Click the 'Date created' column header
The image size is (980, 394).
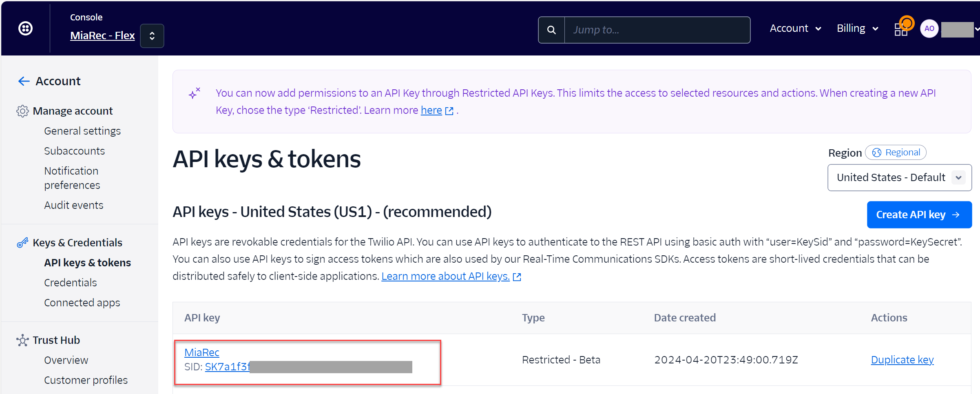tap(685, 318)
